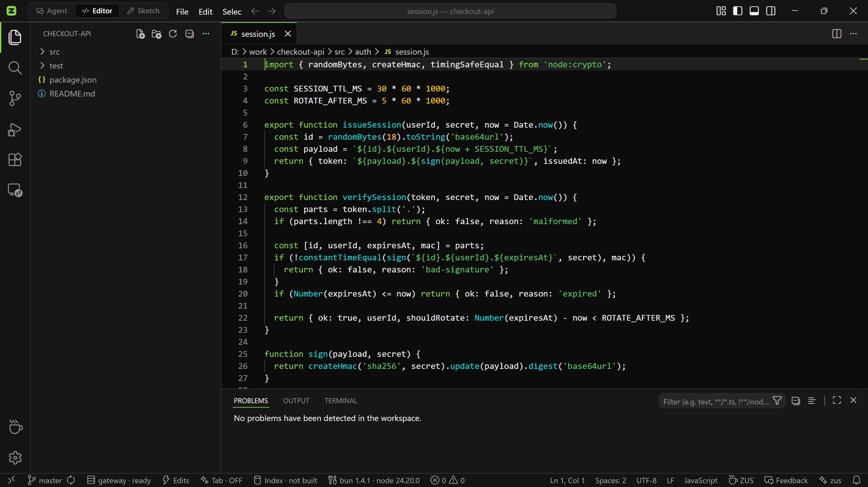Open notifications bell in status bar
This screenshot has width=868, height=487.
pos(857,480)
